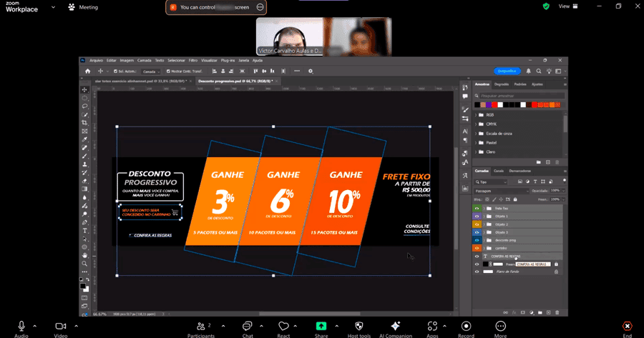The height and width of the screenshot is (338, 644).
Task: Select the Brush tool
Action: (x=84, y=156)
